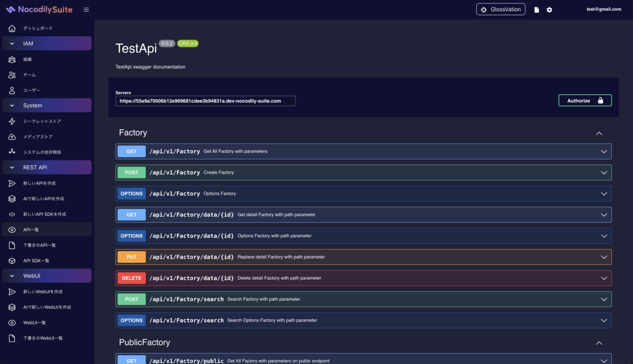This screenshot has height=364, width=633.
Task: Click the 新しいAPI SDKを作成 code icon
Action: (12, 214)
